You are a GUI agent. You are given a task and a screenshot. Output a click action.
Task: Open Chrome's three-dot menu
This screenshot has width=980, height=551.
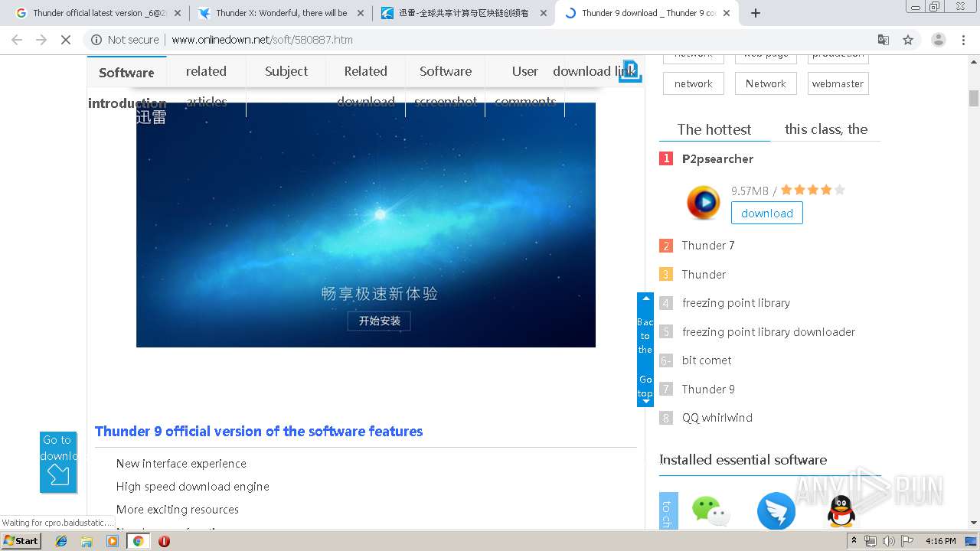pyautogui.click(x=962, y=40)
